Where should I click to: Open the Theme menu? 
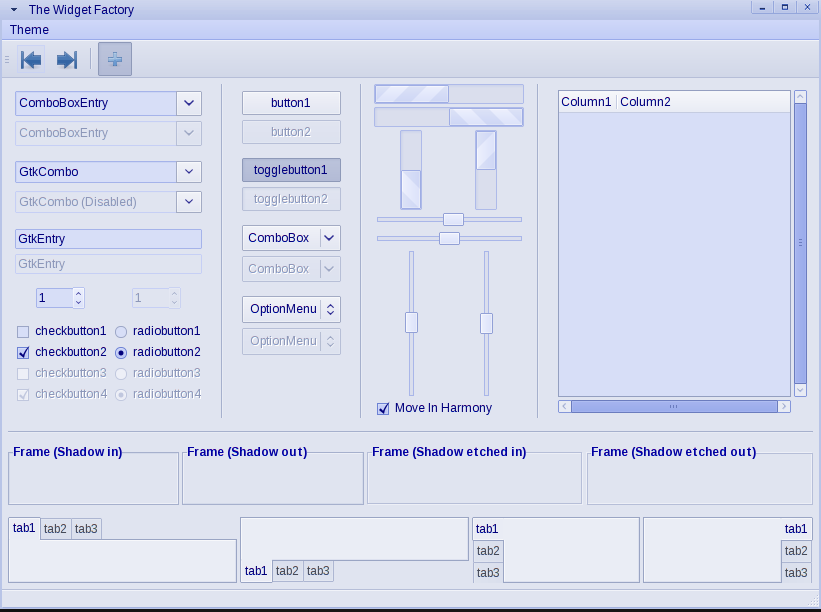(29, 30)
